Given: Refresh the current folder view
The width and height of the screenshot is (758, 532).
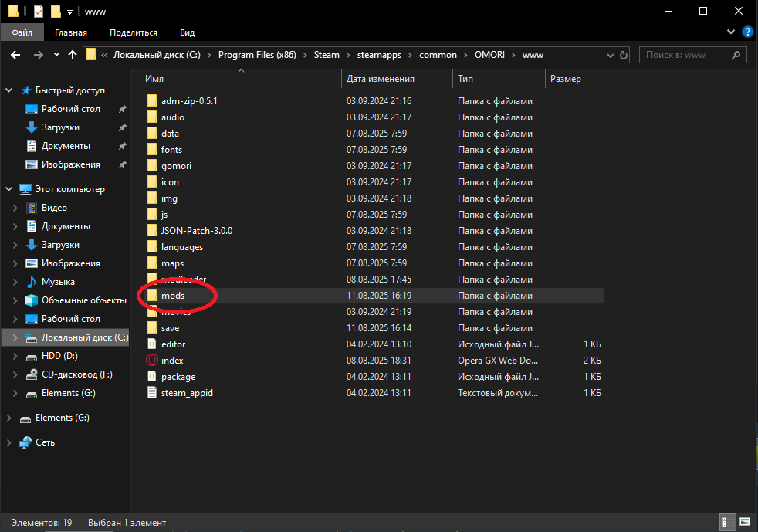Looking at the screenshot, I should 624,55.
